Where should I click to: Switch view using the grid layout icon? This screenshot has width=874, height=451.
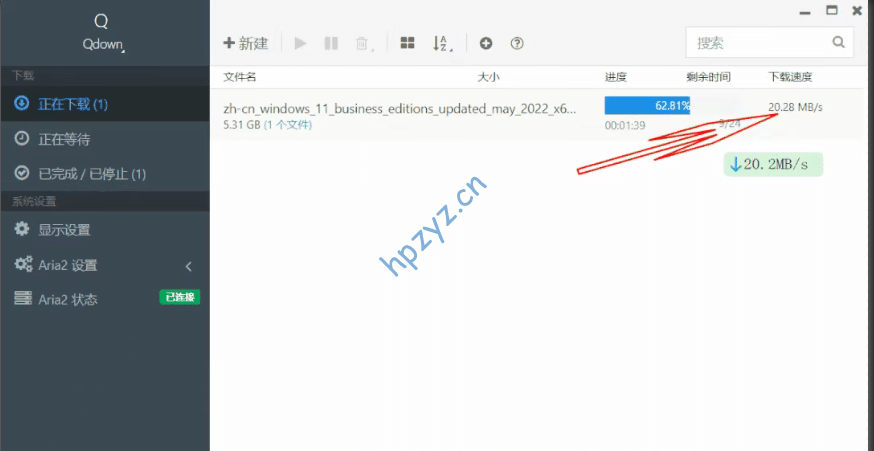pyautogui.click(x=407, y=43)
